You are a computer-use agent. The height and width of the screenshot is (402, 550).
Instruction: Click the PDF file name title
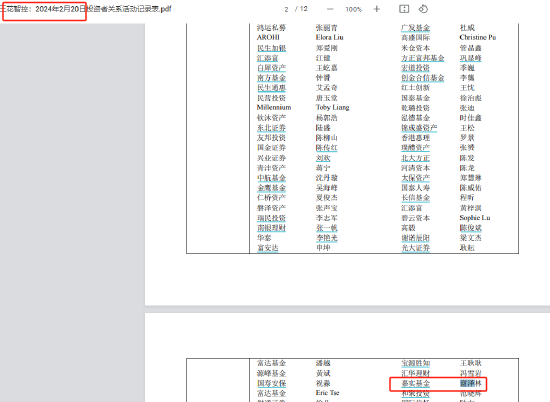(86, 9)
